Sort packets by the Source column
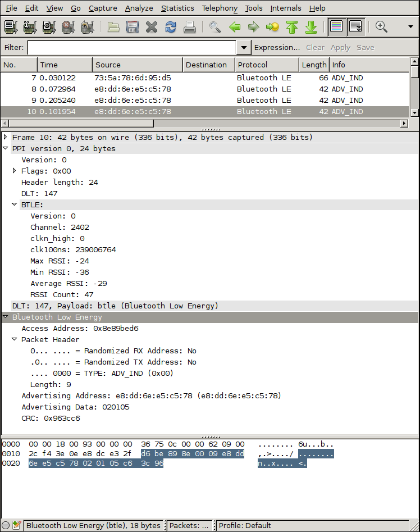Screen dimensions: 420x532 click(x=138, y=65)
